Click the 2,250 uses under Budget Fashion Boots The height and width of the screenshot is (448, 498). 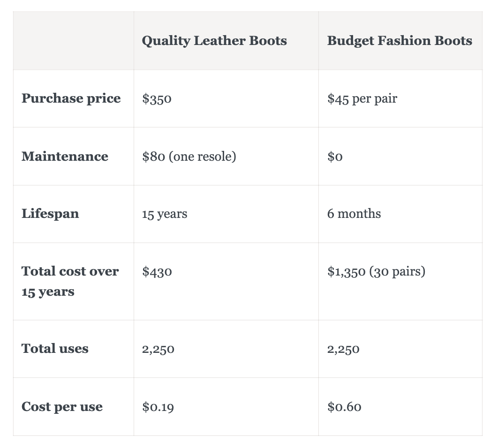pyautogui.click(x=343, y=349)
